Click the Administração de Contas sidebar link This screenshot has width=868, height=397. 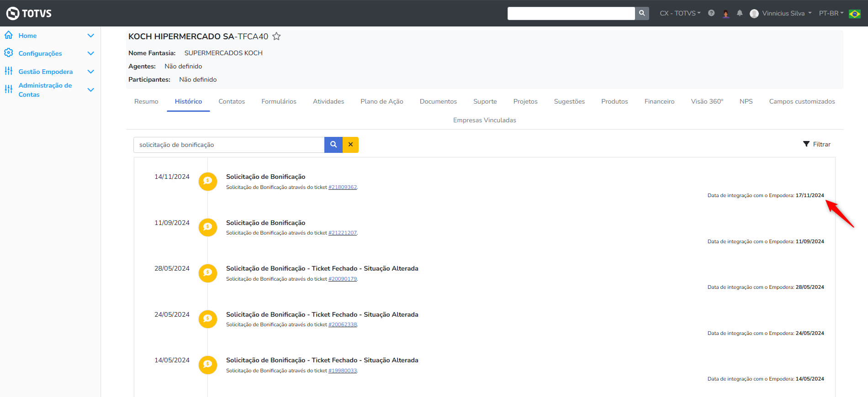(45, 90)
